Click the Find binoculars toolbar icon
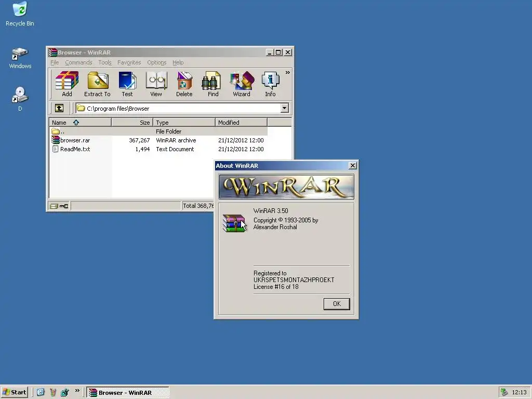 point(213,84)
